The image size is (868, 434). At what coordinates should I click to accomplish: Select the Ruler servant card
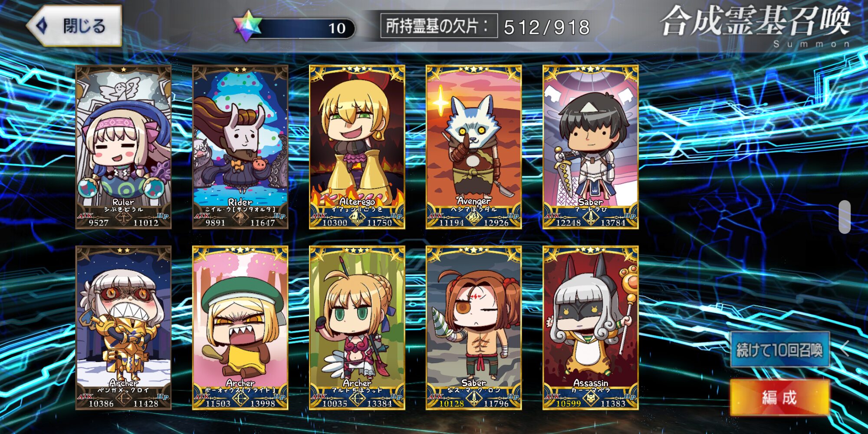coord(123,147)
